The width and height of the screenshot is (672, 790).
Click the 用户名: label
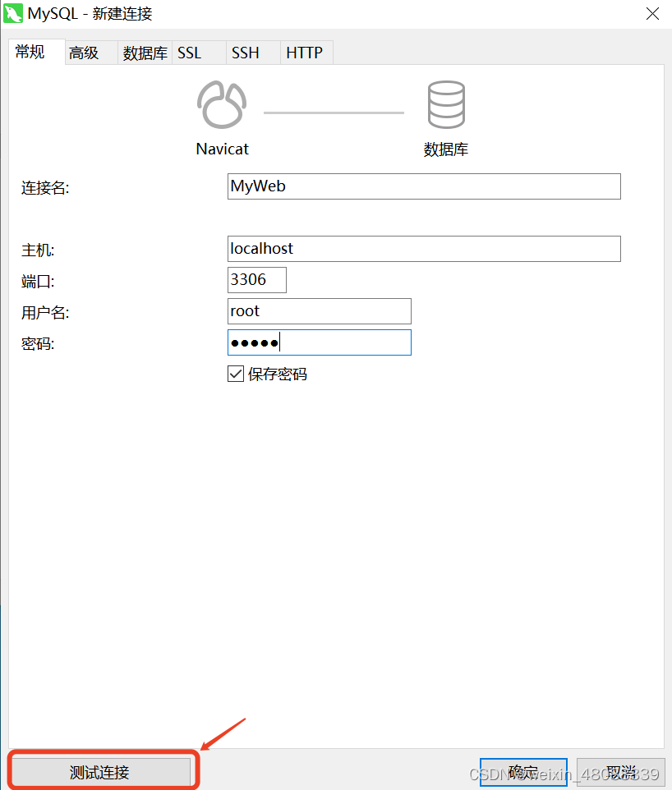click(45, 313)
